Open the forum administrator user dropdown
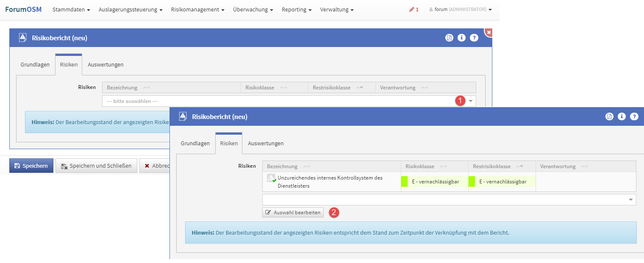Screen dimensions: 644x263 tap(460, 9)
